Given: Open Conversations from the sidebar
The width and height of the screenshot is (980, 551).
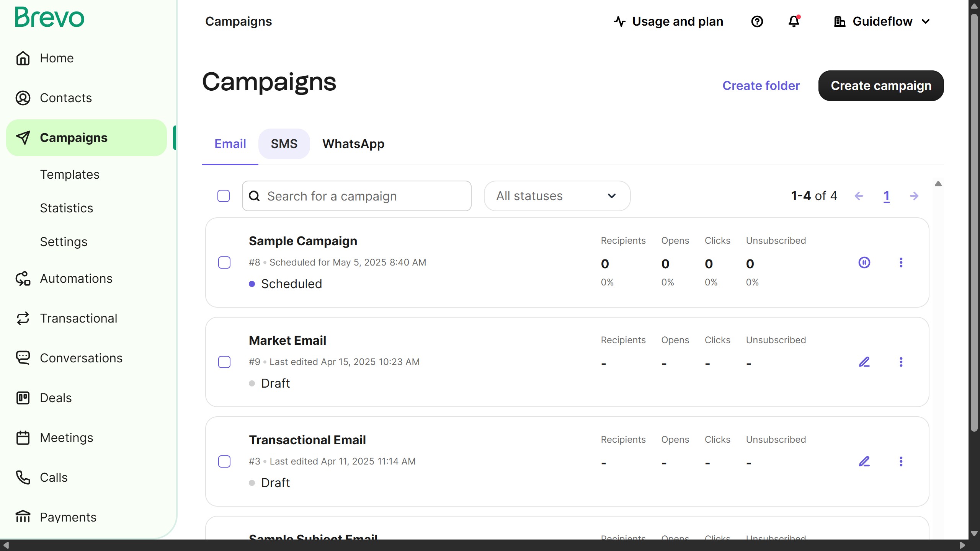Looking at the screenshot, I should (x=81, y=358).
